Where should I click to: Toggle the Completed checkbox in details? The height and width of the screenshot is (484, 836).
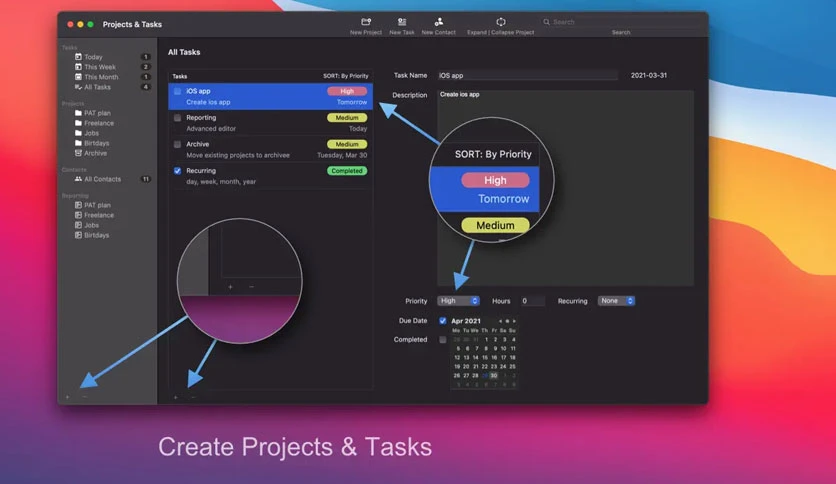tap(443, 340)
